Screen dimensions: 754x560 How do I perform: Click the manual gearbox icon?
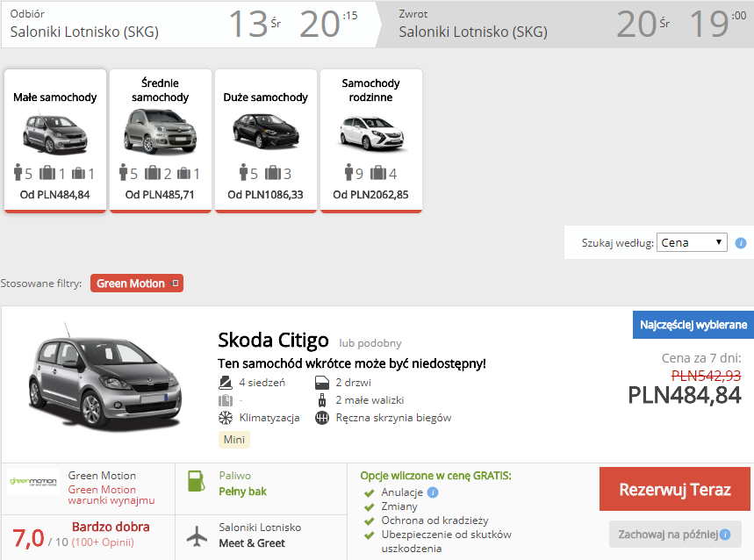click(x=321, y=418)
